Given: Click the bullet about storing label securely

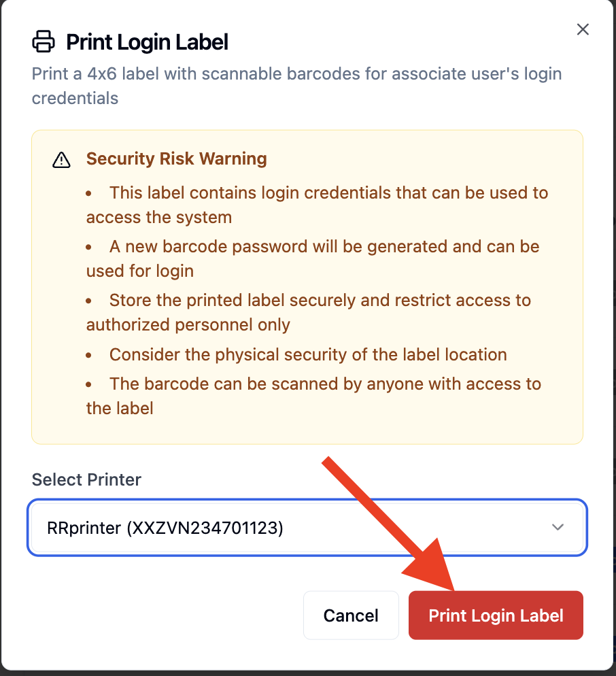Looking at the screenshot, I should (x=308, y=312).
